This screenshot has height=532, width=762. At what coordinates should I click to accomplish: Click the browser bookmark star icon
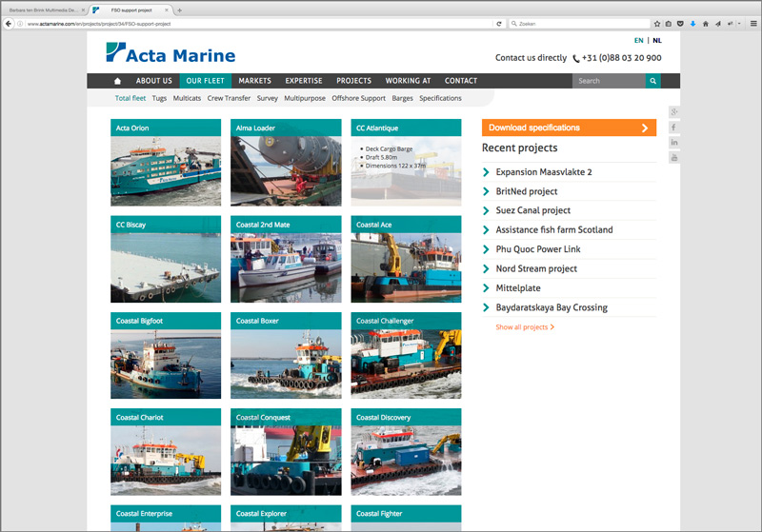pos(656,24)
